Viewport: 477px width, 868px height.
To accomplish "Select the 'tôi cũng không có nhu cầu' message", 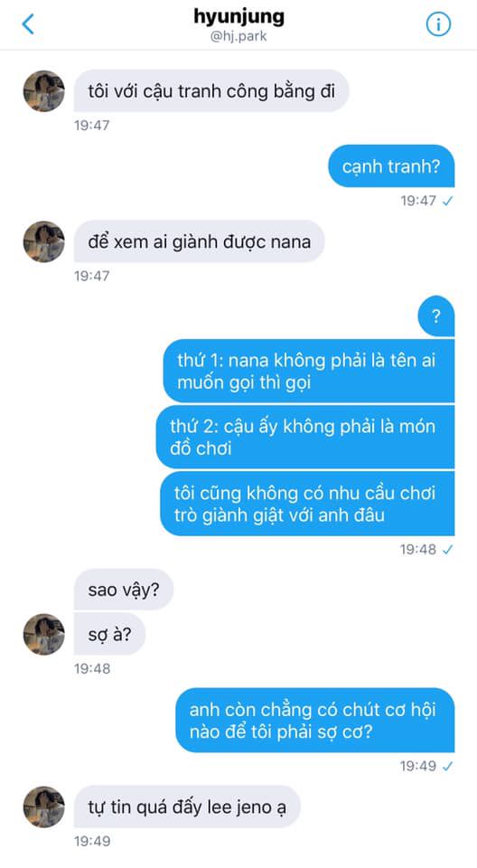I will pos(307,504).
